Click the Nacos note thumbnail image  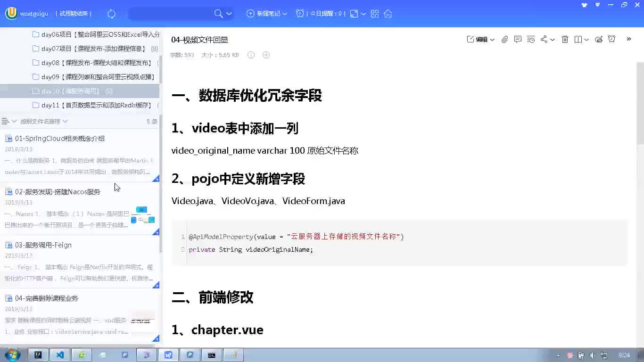(x=143, y=214)
